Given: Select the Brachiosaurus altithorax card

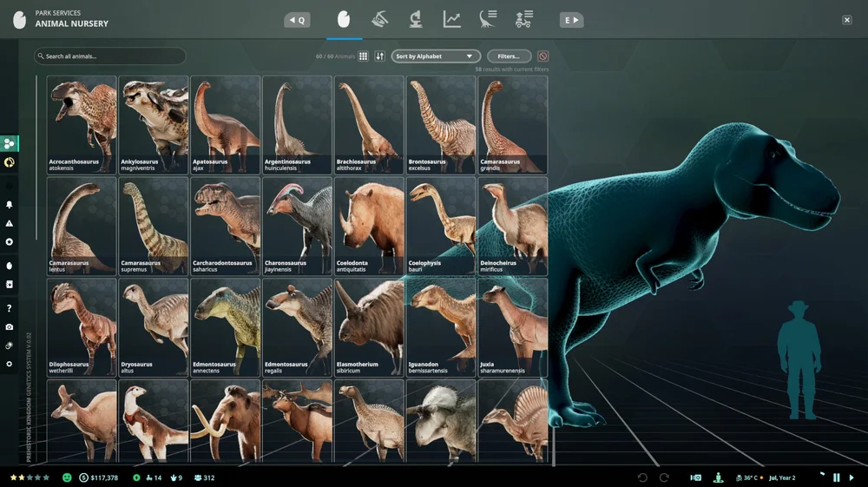Looking at the screenshot, I should 369,125.
